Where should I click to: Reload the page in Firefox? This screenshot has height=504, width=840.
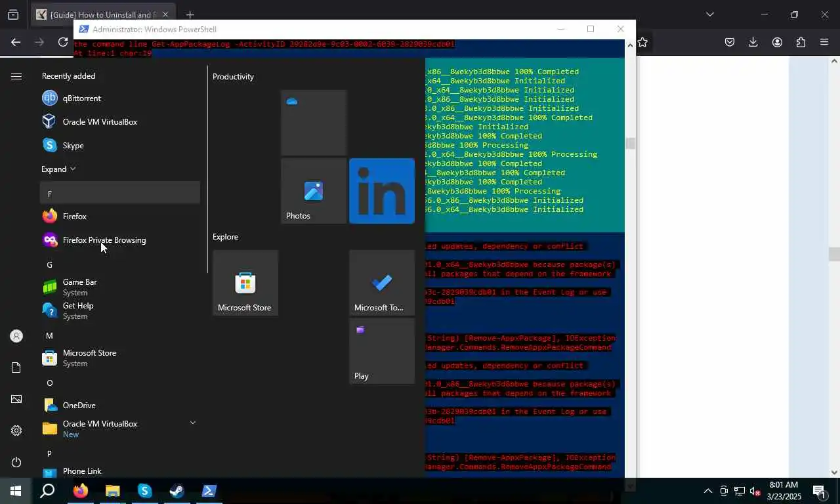[63, 42]
